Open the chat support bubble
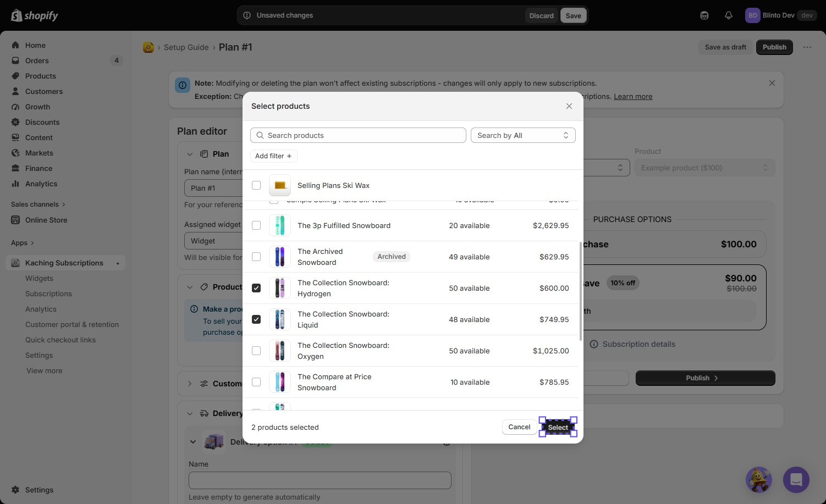Viewport: 826px width, 504px height. coord(796,480)
